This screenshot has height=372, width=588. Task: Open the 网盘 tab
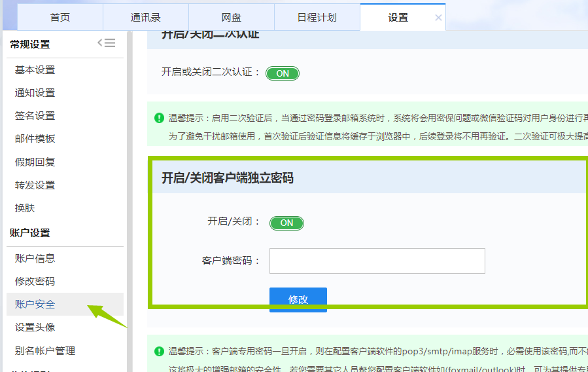[x=232, y=18]
